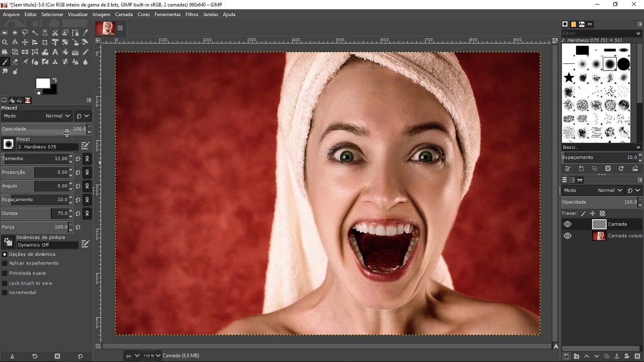Create a new brush in brushes panel

click(x=581, y=169)
